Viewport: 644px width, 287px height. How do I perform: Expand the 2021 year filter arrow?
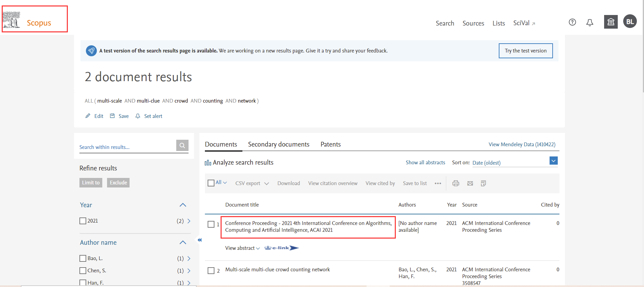point(189,221)
